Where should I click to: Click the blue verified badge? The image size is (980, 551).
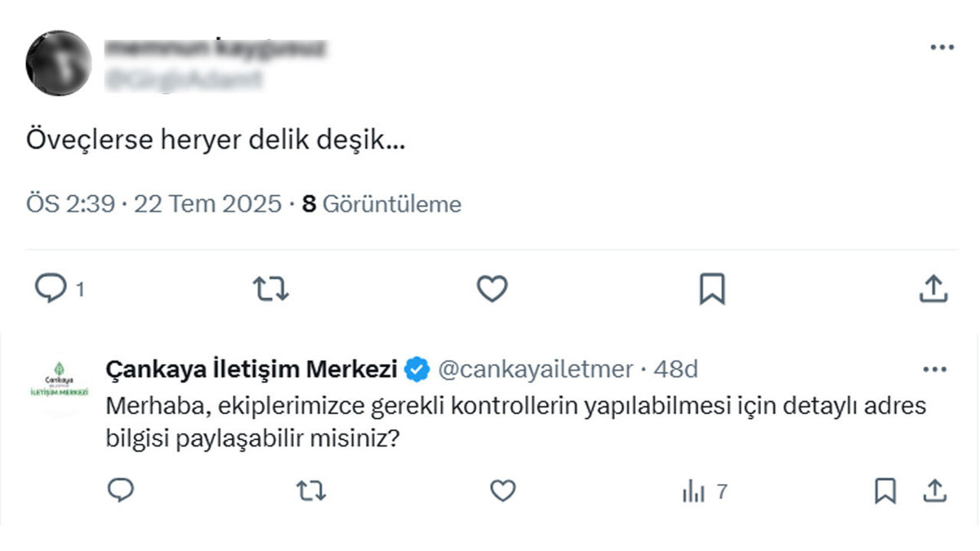click(x=418, y=370)
